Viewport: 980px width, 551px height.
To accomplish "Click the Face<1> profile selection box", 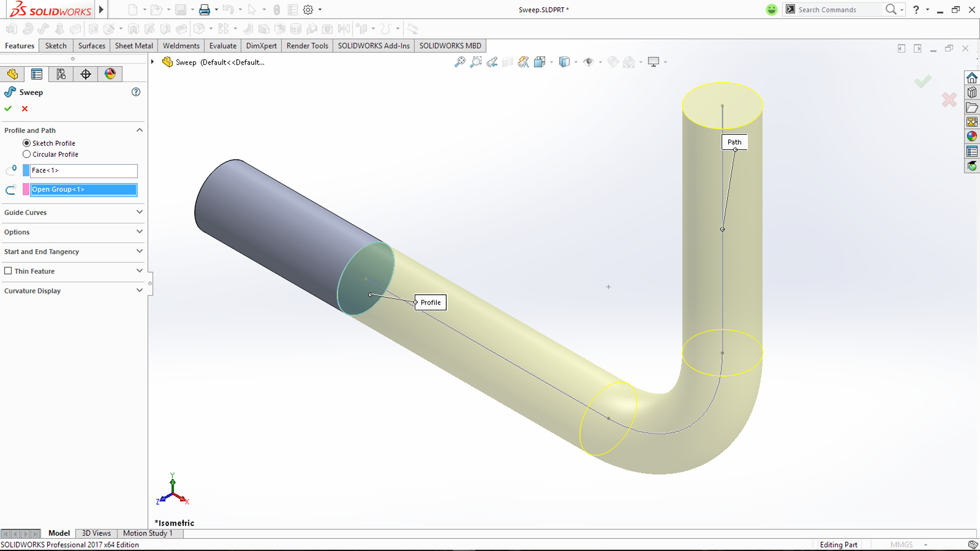I will (x=83, y=170).
